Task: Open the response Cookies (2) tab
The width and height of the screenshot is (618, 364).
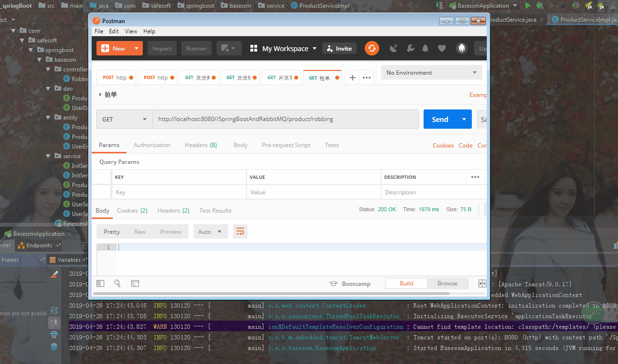Action: 132,210
